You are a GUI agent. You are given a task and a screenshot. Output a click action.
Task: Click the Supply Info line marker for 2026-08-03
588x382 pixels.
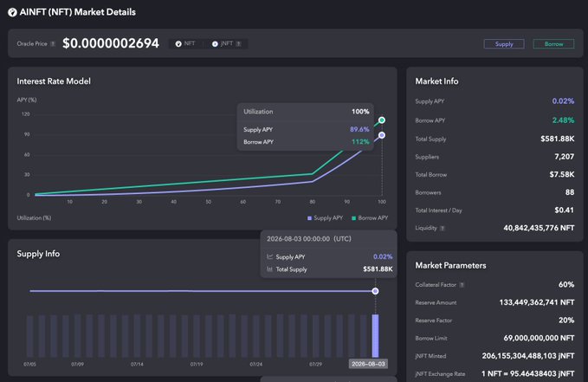[x=375, y=291]
